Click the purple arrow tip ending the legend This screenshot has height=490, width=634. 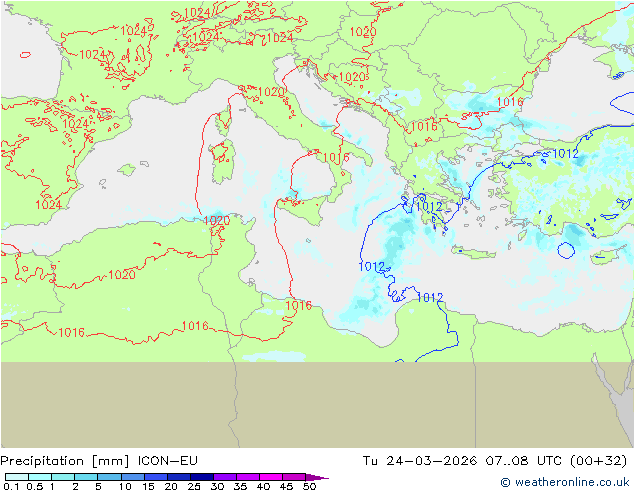tap(317, 477)
